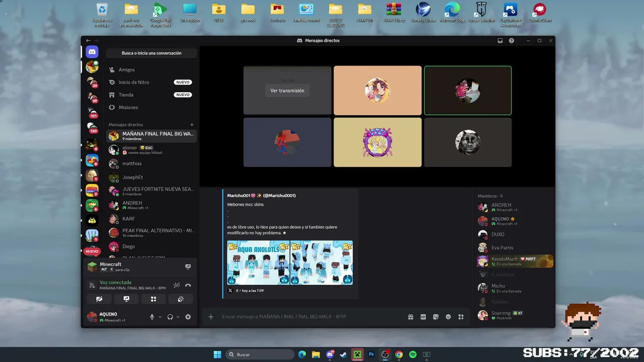Open the GIF picker
644x362 pixels.
pyautogui.click(x=423, y=317)
